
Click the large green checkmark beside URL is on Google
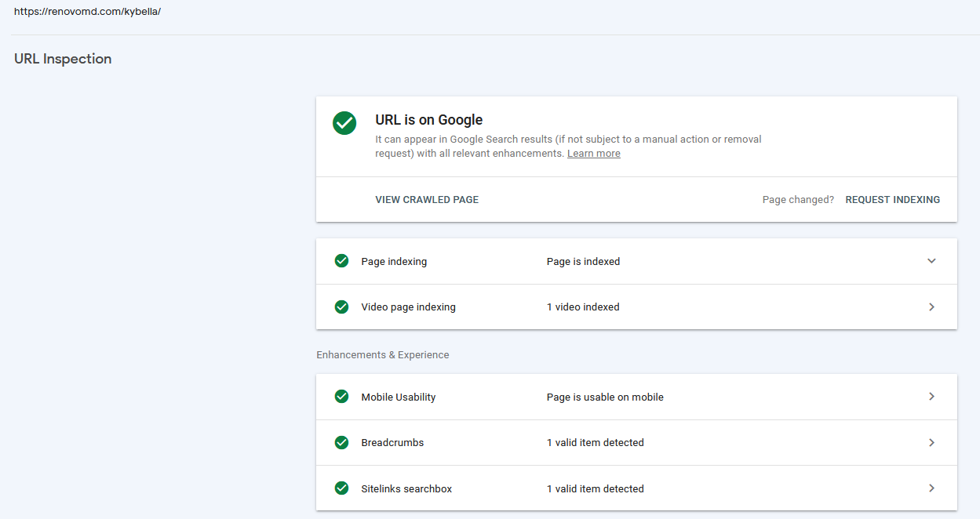coord(344,123)
